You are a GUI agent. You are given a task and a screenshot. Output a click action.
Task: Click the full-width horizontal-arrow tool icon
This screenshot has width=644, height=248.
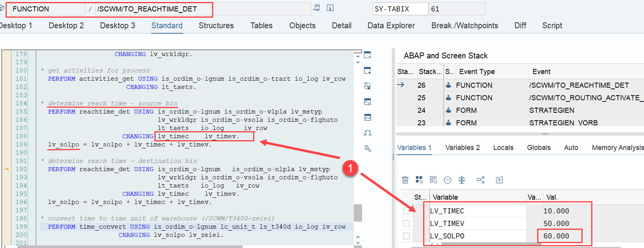(x=368, y=117)
